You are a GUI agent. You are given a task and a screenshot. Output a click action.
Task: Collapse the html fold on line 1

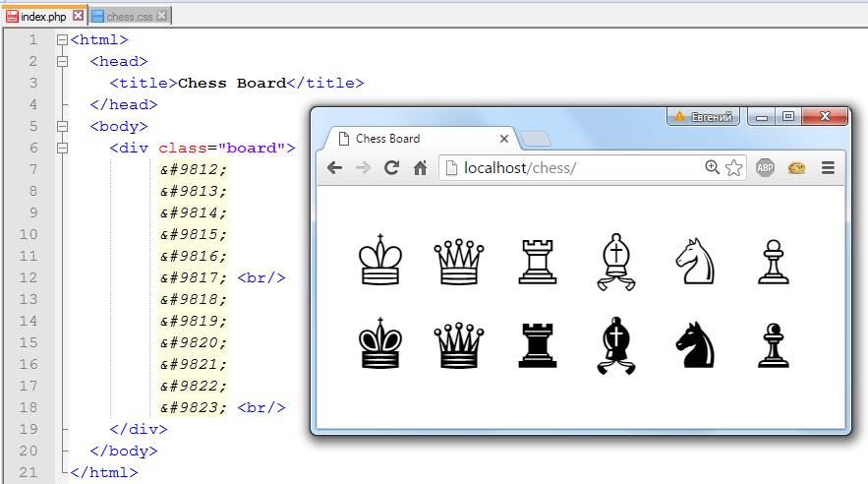(x=63, y=40)
